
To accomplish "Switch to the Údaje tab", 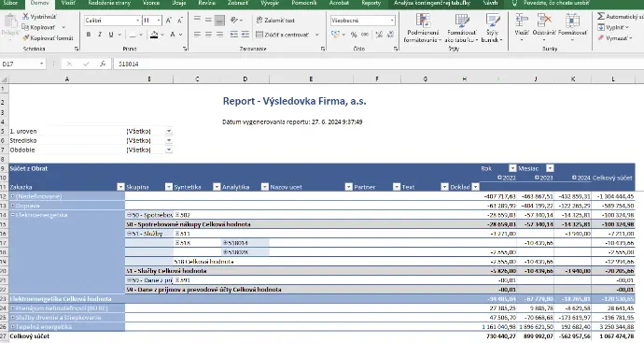I will coord(178,3).
